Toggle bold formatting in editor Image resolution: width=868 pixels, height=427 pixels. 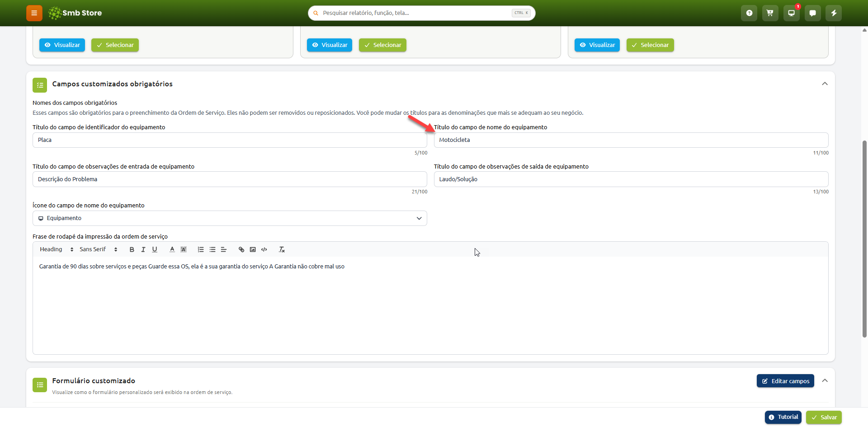[x=132, y=249]
